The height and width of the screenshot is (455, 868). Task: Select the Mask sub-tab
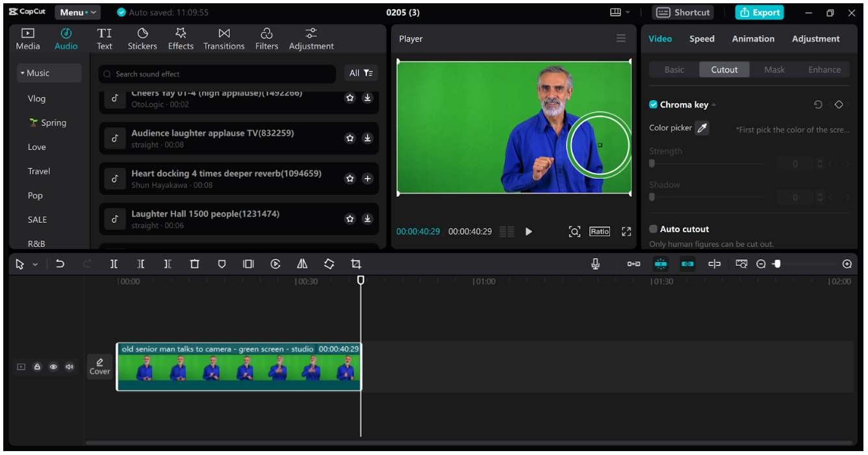tap(774, 70)
